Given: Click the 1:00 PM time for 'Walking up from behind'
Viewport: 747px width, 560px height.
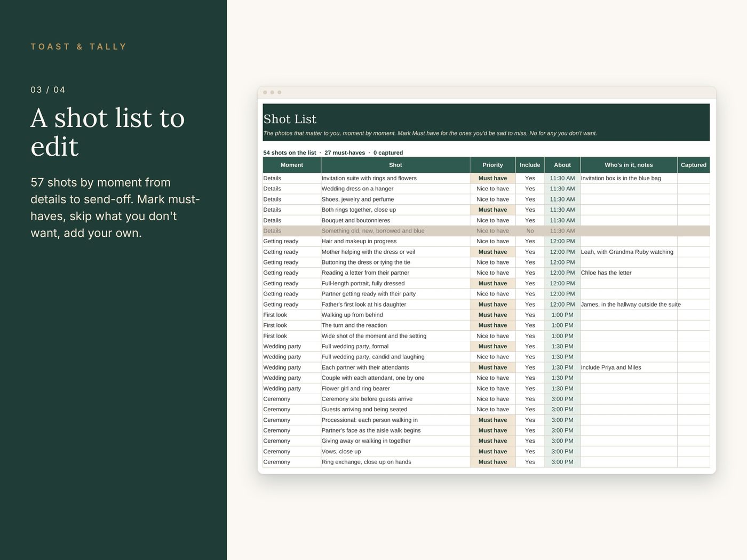Looking at the screenshot, I should point(562,315).
